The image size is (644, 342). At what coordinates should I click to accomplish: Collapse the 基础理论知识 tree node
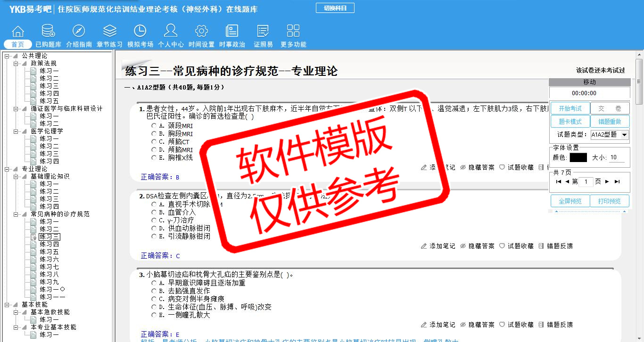(x=16, y=177)
